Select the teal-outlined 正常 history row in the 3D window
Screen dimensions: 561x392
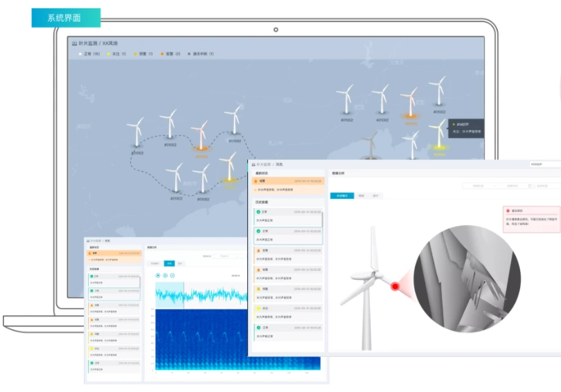pyautogui.click(x=288, y=235)
